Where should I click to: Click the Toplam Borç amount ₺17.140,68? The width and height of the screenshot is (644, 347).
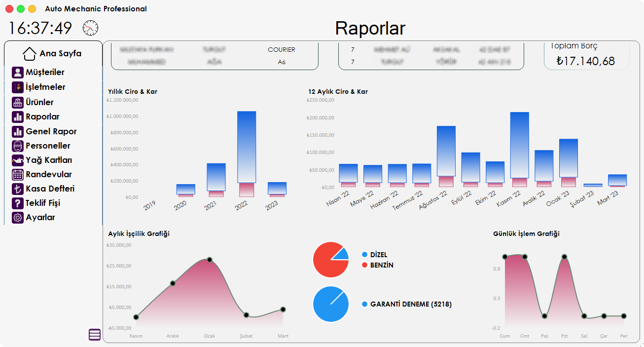[585, 61]
